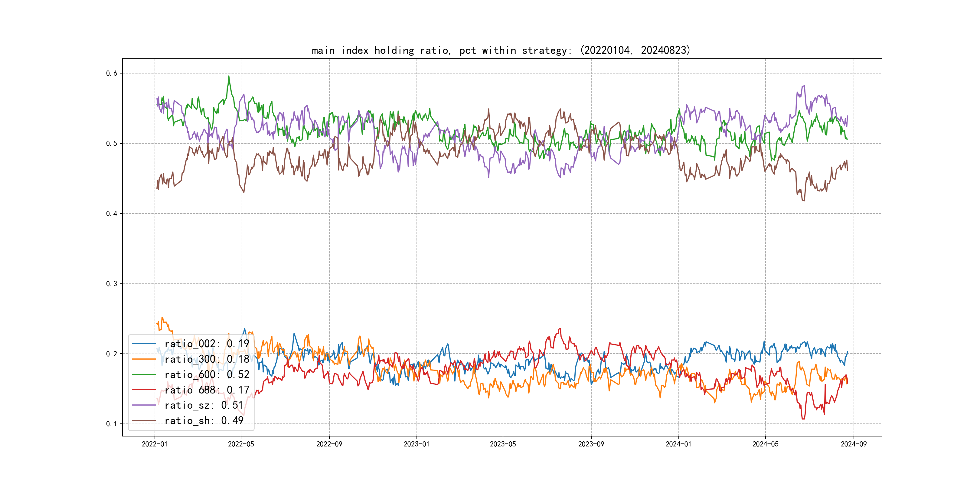The height and width of the screenshot is (490, 980).
Task: Click the purple line swatch in legend
Action: click(144, 405)
